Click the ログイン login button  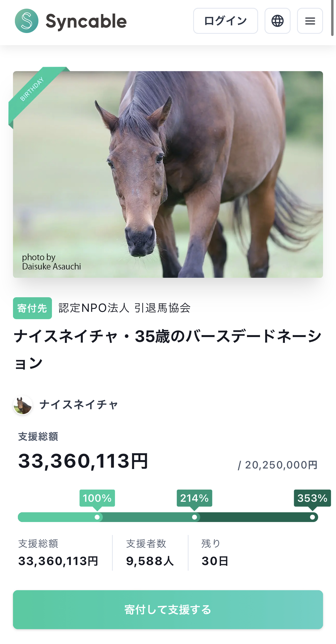coord(225,21)
